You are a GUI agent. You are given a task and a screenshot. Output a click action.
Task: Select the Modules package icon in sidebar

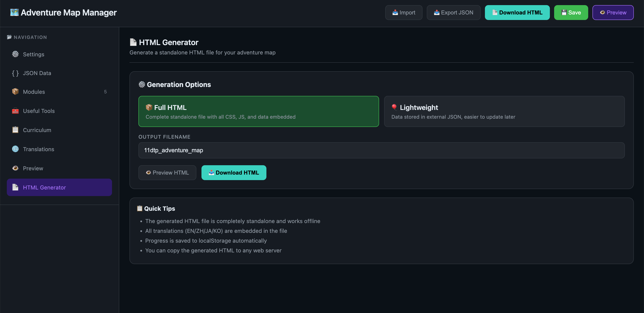(x=15, y=92)
